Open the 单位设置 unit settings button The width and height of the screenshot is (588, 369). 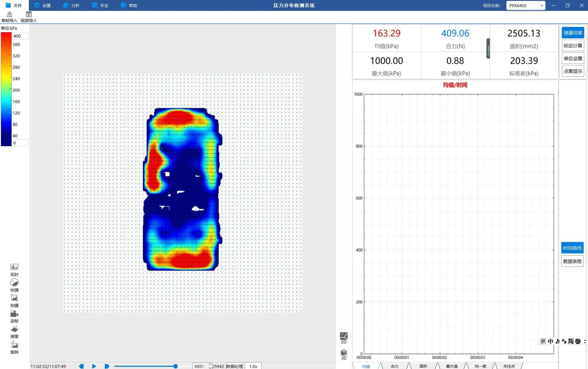pyautogui.click(x=573, y=58)
